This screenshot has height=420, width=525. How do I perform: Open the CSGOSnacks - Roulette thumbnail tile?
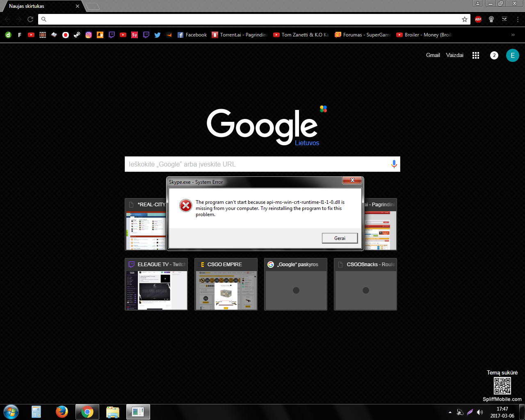pyautogui.click(x=365, y=284)
